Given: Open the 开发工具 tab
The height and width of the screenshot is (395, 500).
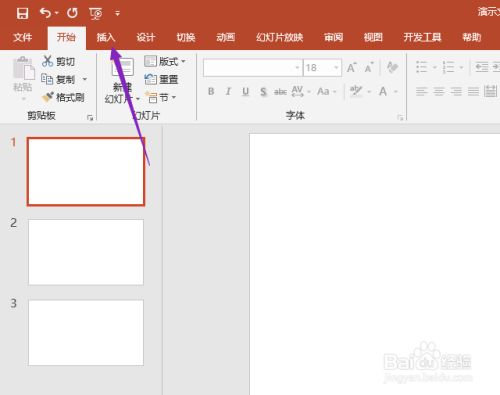Looking at the screenshot, I should (x=422, y=37).
